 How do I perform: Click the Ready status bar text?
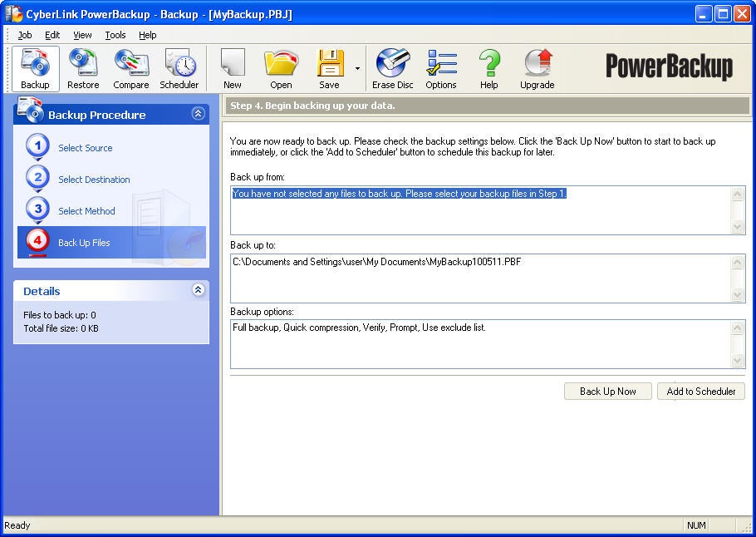17,525
